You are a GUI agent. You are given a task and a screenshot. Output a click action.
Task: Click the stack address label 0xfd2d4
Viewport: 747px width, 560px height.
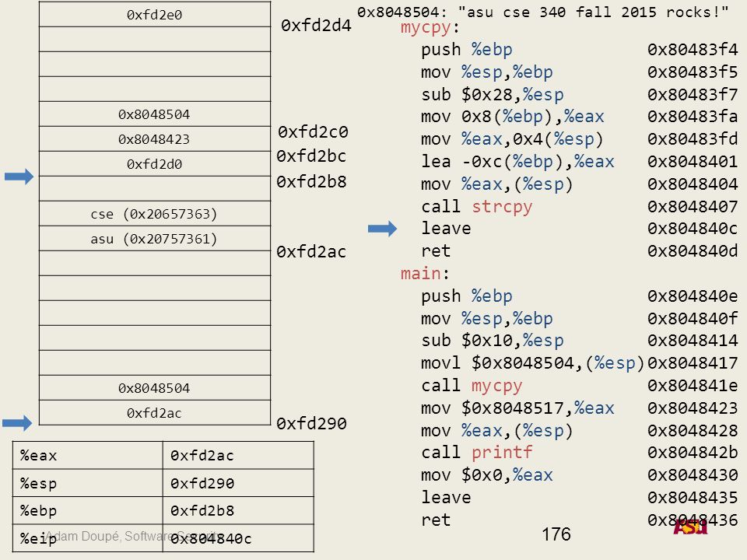[x=316, y=25]
